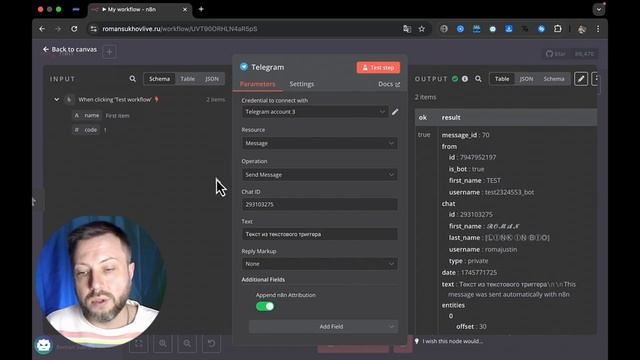Open the browser translate icon
This screenshot has width=640, height=360.
(x=407, y=29)
